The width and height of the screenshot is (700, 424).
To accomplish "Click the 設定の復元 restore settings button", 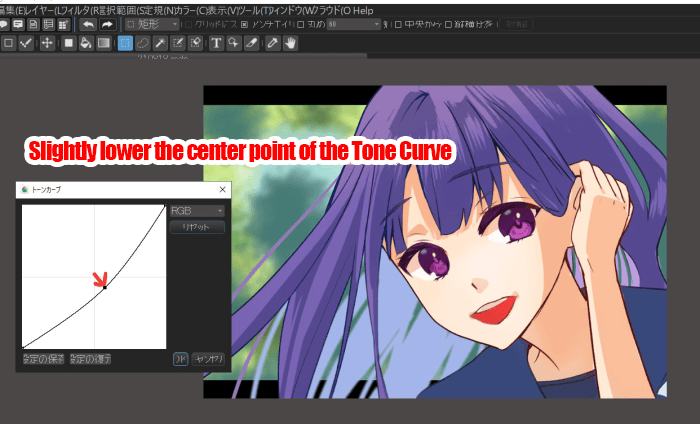I will (90, 359).
